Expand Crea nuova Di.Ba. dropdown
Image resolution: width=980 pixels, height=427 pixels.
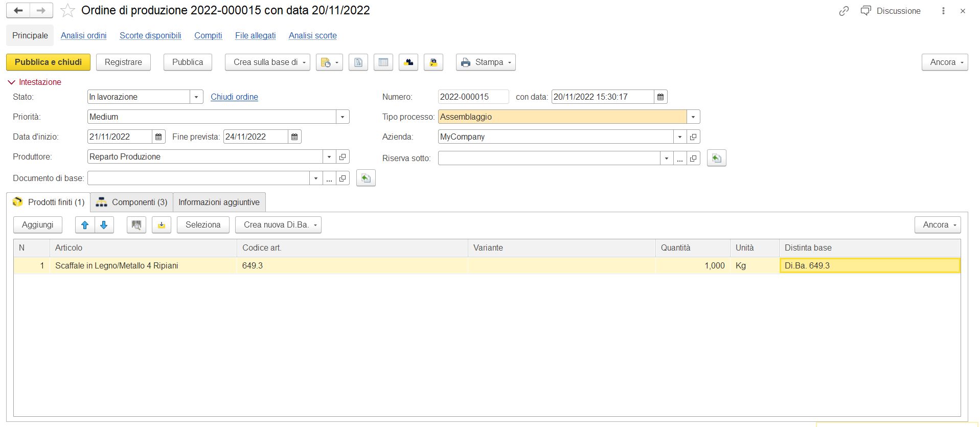[278, 224]
